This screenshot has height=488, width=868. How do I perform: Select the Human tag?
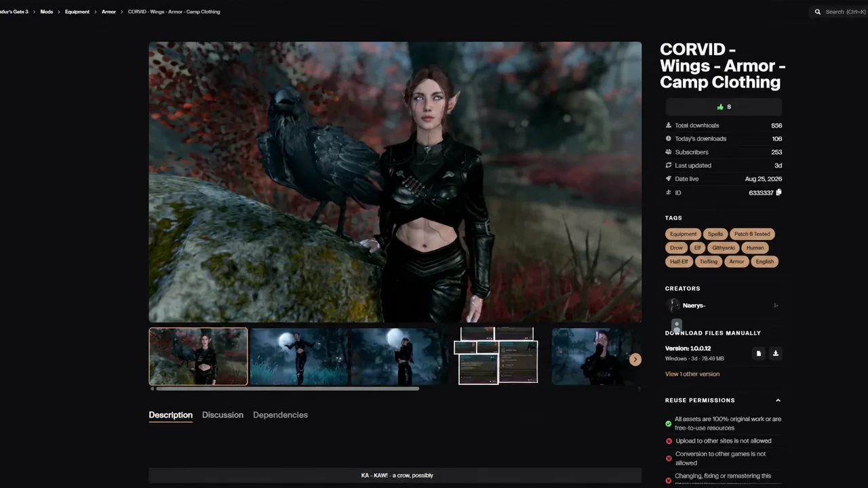pos(755,248)
